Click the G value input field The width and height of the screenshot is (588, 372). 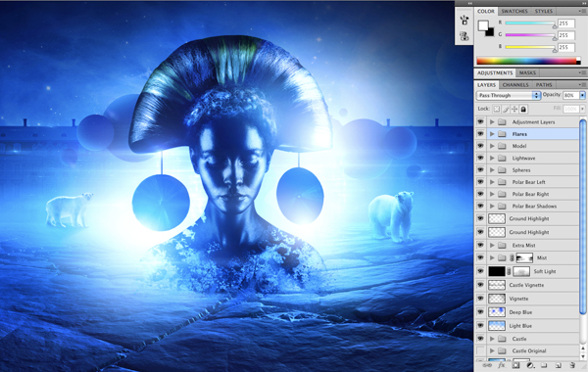point(565,35)
